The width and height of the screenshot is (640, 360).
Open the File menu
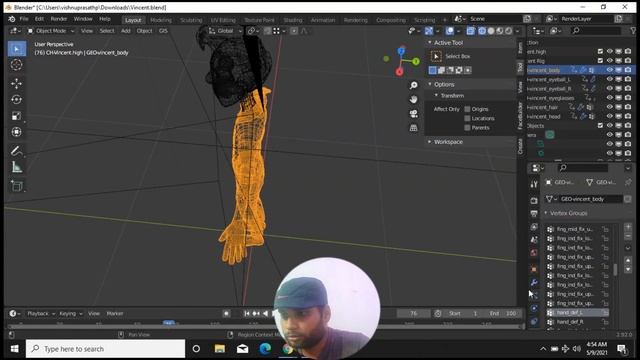(x=24, y=19)
